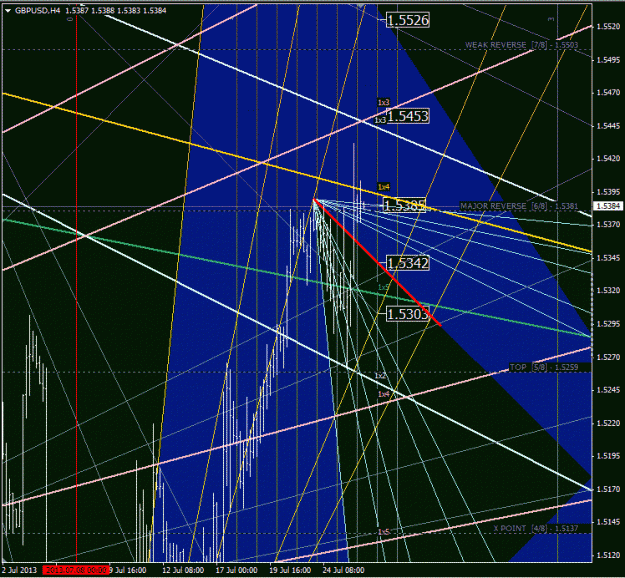Screen dimensions: 625x578
Task: Click the 1.5345 price axis tick
Action: click(x=608, y=258)
